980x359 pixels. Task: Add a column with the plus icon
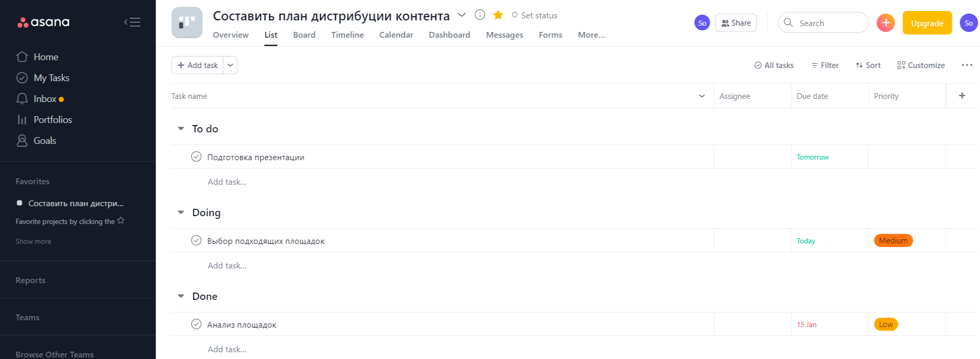pos(962,96)
